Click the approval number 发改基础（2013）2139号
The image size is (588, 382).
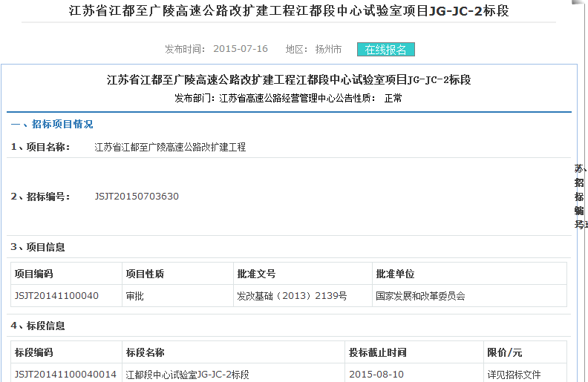click(x=291, y=296)
